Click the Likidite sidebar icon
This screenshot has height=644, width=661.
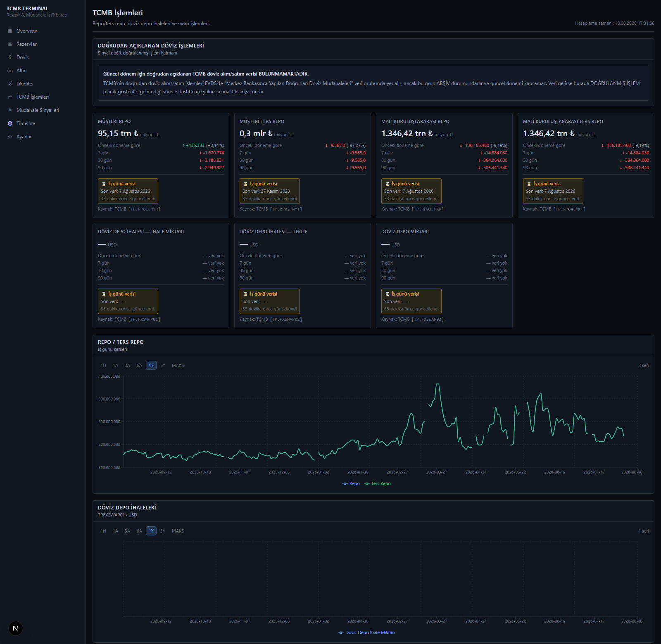coord(10,84)
